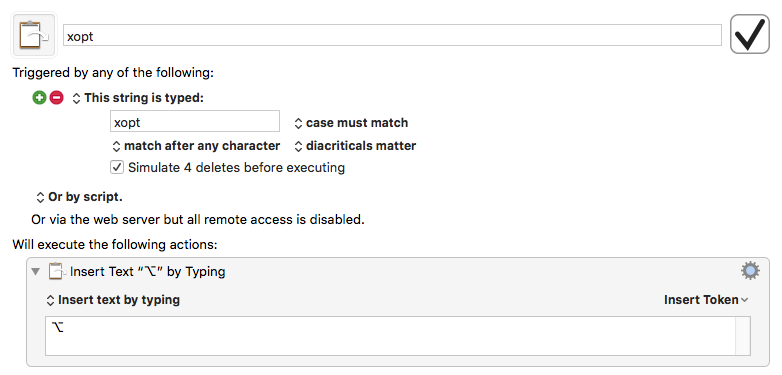The height and width of the screenshot is (375, 782).
Task: Click the typed string trigger field xopt
Action: click(x=195, y=122)
